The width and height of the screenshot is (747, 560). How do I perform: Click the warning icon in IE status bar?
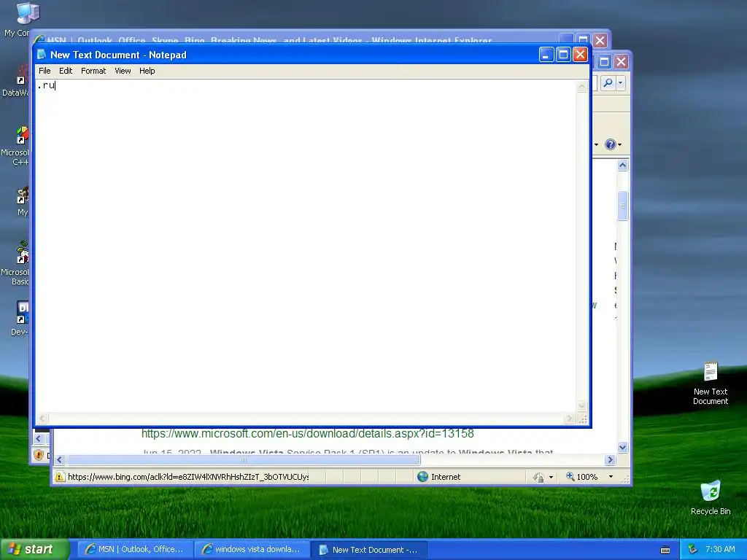click(60, 477)
